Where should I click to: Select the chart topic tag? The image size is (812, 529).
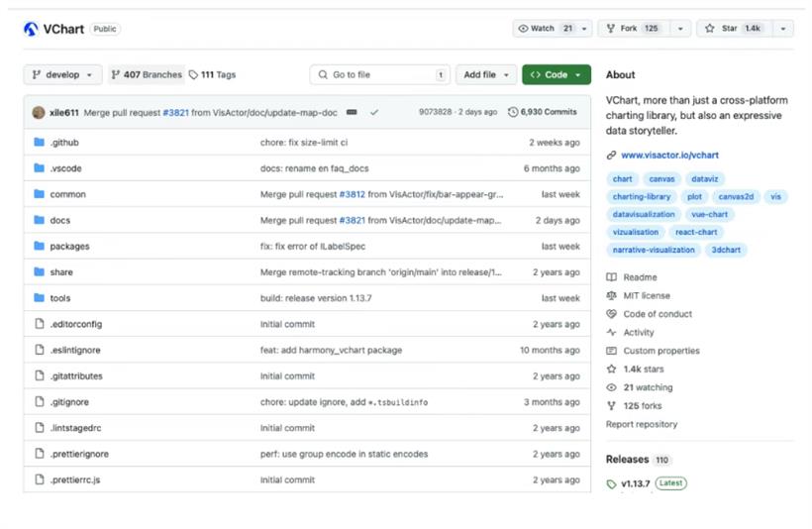click(623, 178)
